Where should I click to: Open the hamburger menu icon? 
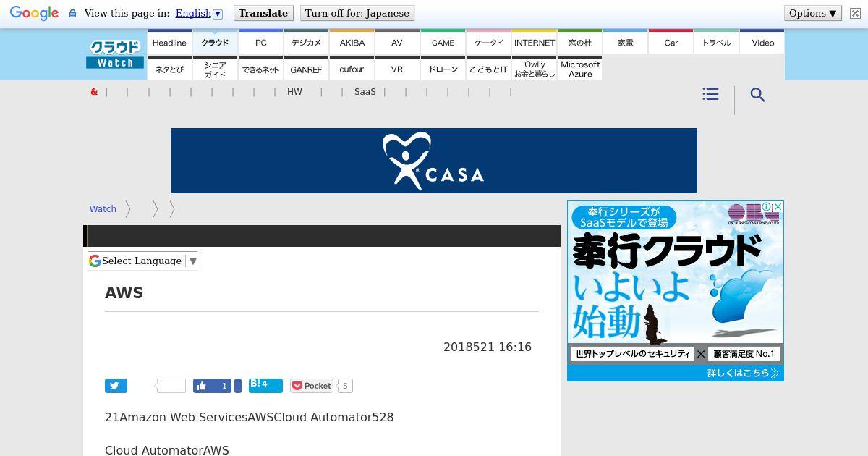pyautogui.click(x=710, y=94)
